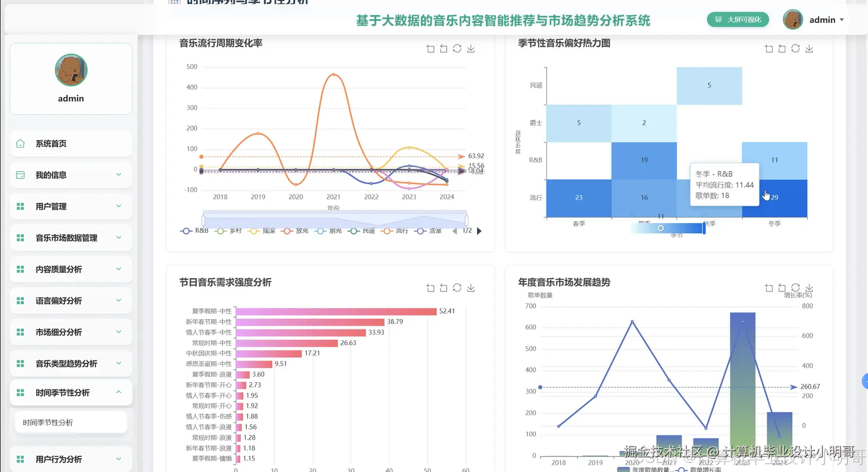Click zoom reset icon in 音乐流行周期变化率 chart
The width and height of the screenshot is (868, 472).
point(444,49)
